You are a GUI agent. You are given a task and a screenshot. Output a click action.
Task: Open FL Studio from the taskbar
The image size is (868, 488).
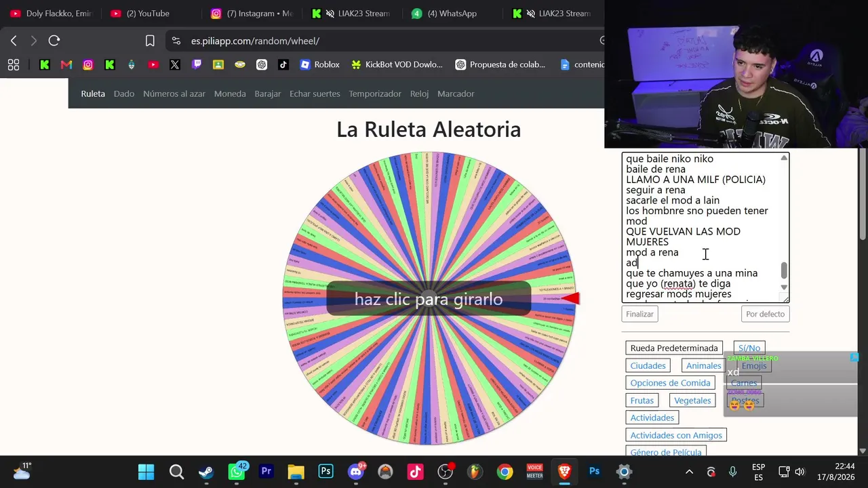tap(475, 472)
